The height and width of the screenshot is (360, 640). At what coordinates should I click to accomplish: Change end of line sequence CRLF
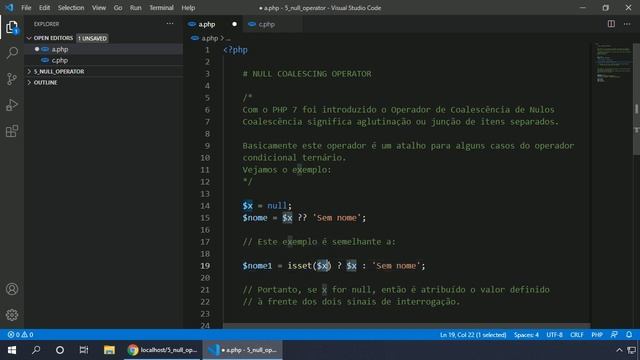[576, 335]
